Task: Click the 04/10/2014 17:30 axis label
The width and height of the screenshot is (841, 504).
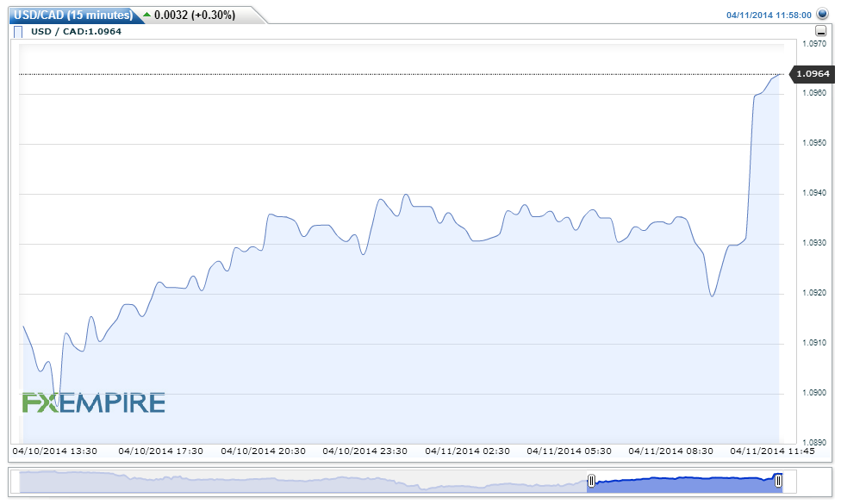Action: 161,451
